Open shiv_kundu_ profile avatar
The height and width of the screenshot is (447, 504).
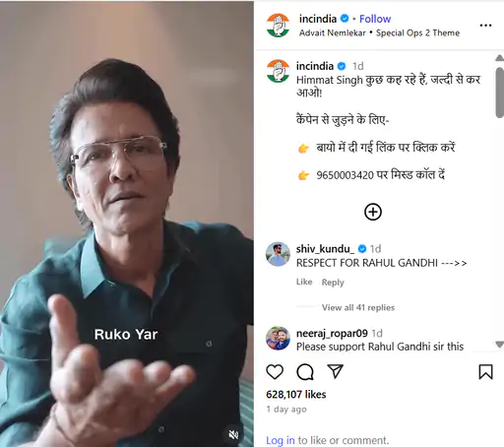[278, 254]
